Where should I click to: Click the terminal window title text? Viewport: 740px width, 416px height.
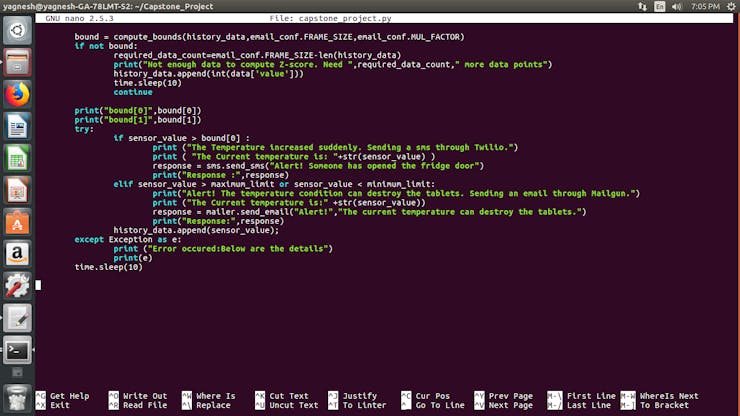(108, 6)
